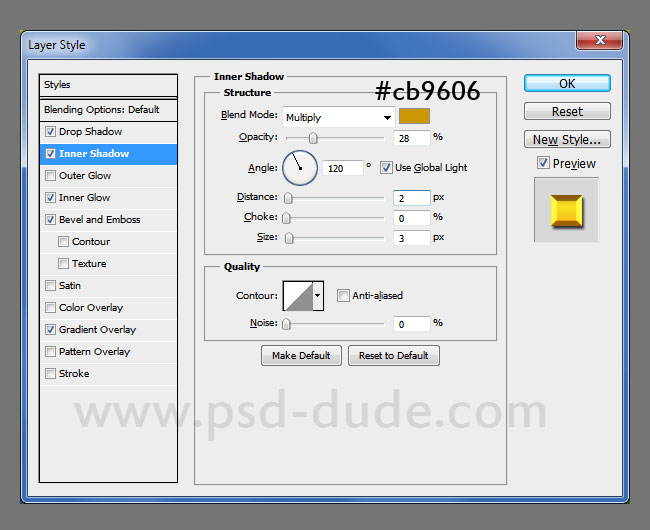Enable the Anti-aliased checkbox
Viewport: 650px width, 530px height.
tap(343, 295)
